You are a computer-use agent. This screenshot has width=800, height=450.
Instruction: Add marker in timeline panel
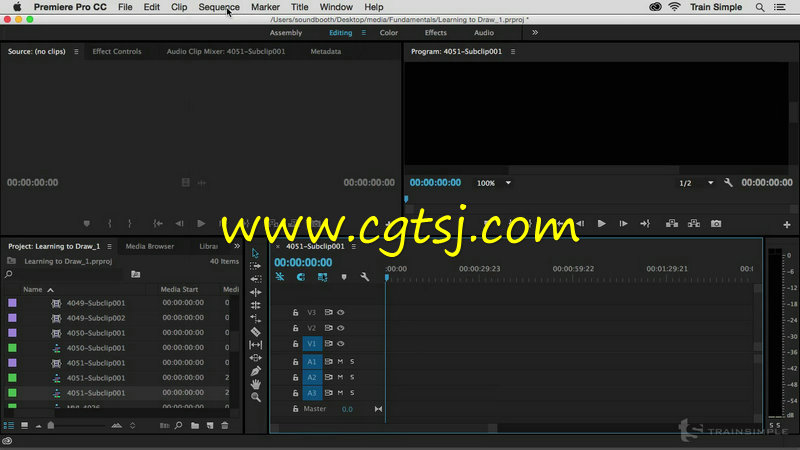coord(344,277)
